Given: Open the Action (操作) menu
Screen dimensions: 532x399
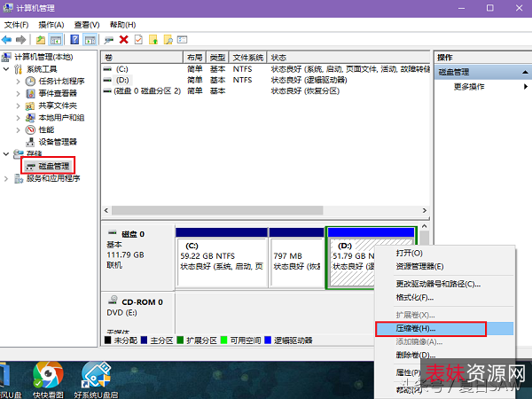Looking at the screenshot, I should 51,25.
